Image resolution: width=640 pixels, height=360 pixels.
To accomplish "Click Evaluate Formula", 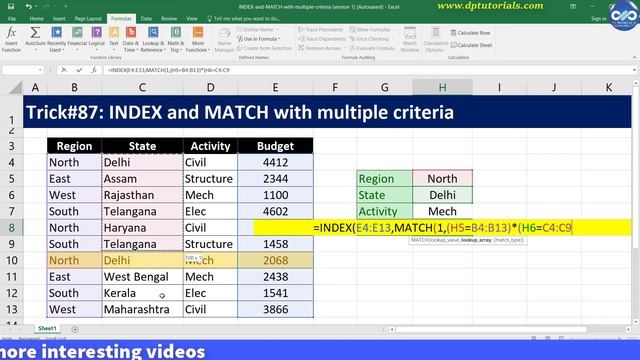I will (372, 48).
